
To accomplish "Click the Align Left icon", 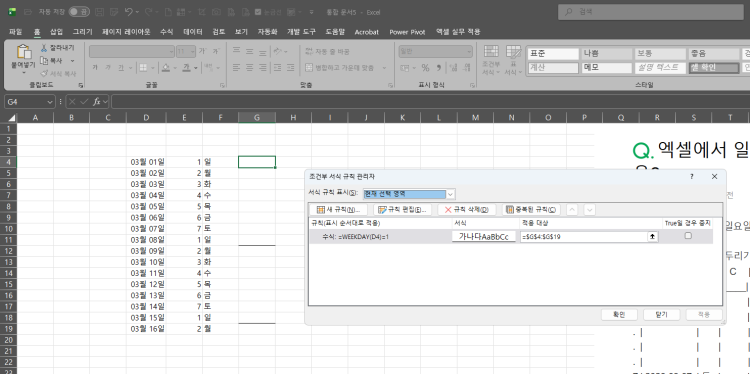I will 236,68.
